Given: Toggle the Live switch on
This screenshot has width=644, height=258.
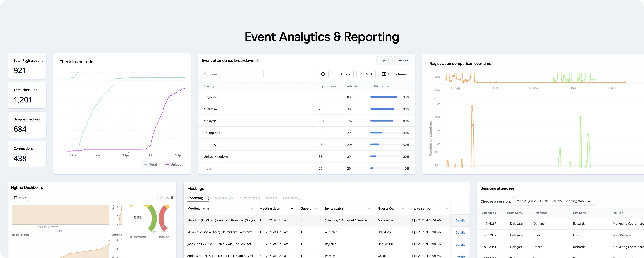Looking at the screenshot, I should (x=160, y=198).
